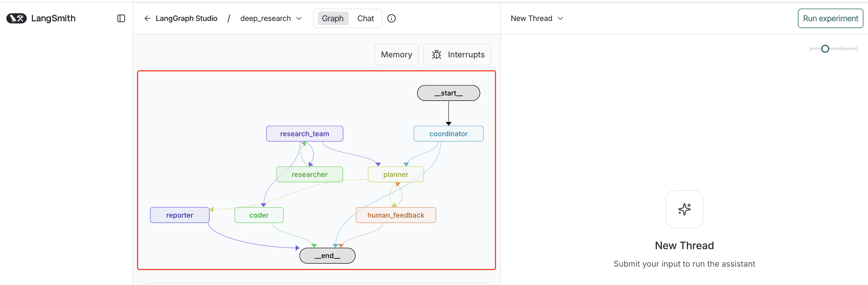This screenshot has width=868, height=285.
Task: Click the sparkle icon above New Thread
Action: 684,209
